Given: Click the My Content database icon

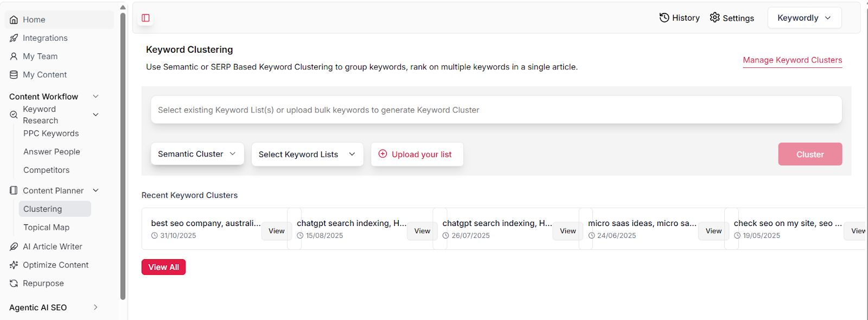Looking at the screenshot, I should (14, 75).
